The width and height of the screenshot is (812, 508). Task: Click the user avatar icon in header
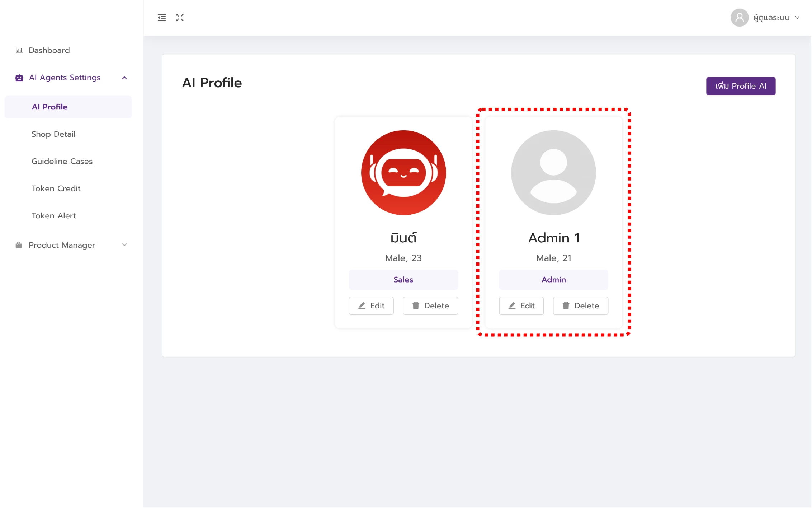click(739, 18)
